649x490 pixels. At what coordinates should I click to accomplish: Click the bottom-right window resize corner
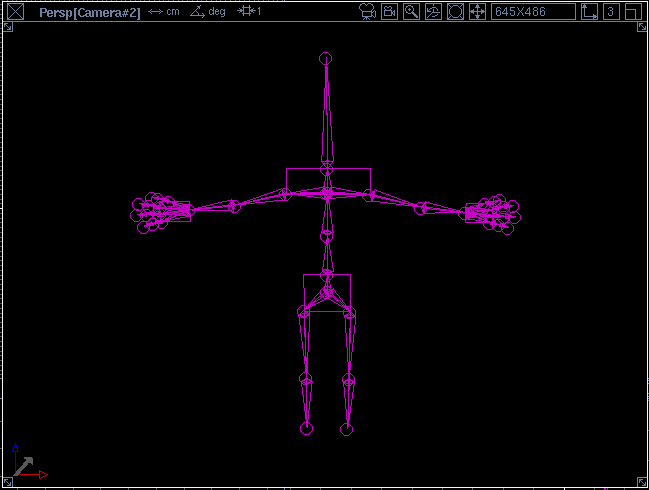(x=642, y=482)
